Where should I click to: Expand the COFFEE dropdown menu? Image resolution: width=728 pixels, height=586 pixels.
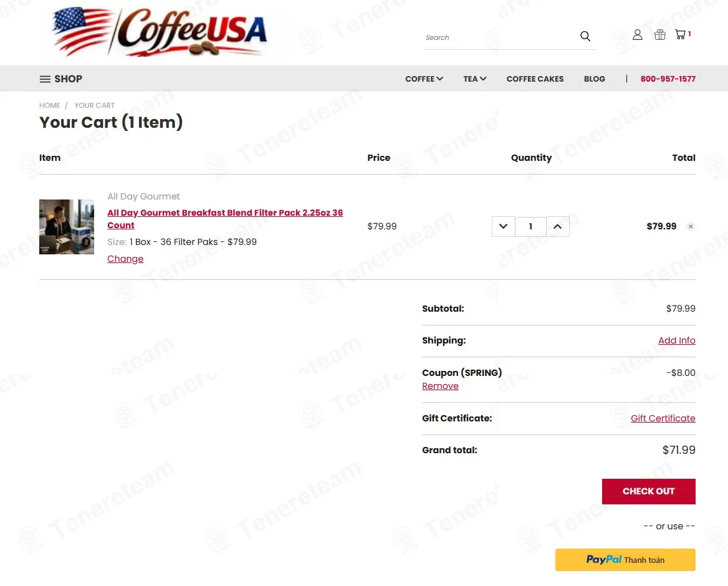click(x=424, y=79)
